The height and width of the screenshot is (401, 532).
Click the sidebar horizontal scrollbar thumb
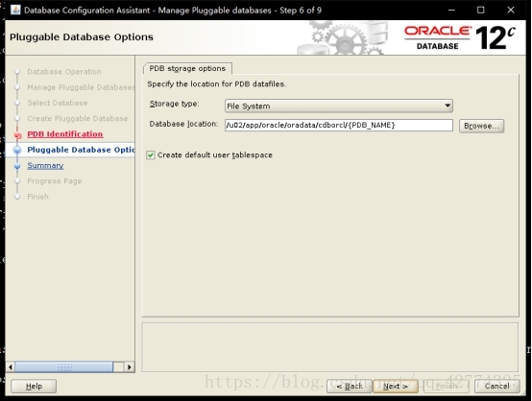point(63,366)
